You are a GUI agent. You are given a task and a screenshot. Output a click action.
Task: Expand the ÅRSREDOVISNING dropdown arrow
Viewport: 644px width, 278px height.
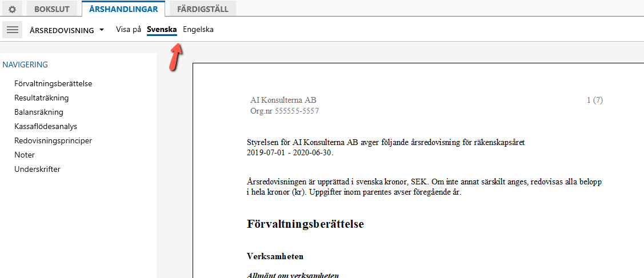tap(102, 30)
